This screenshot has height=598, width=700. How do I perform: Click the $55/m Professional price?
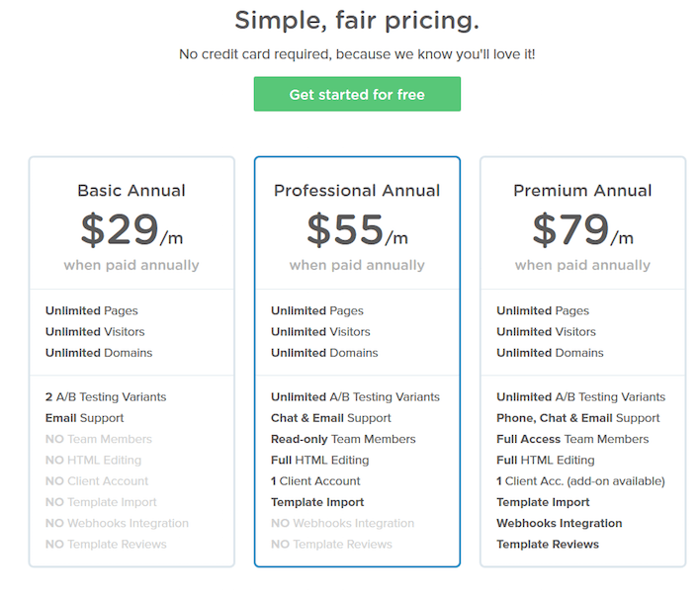pos(357,229)
